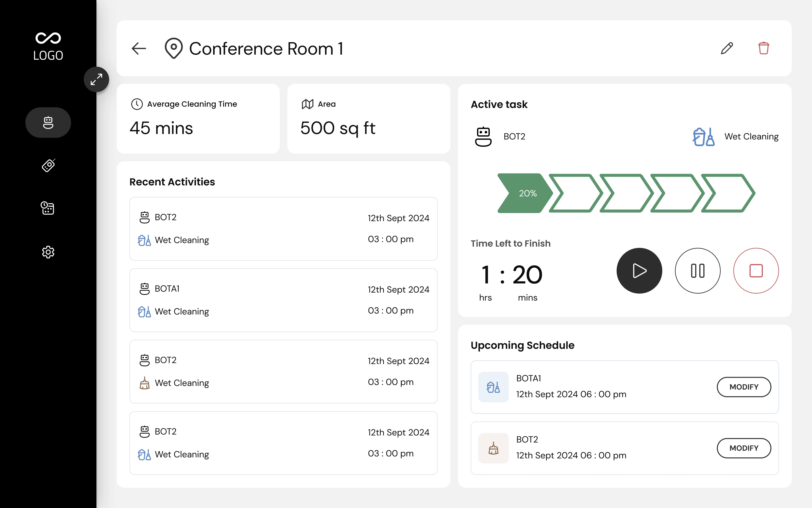Click the map icon beside Area
The image size is (812, 508).
pos(307,104)
